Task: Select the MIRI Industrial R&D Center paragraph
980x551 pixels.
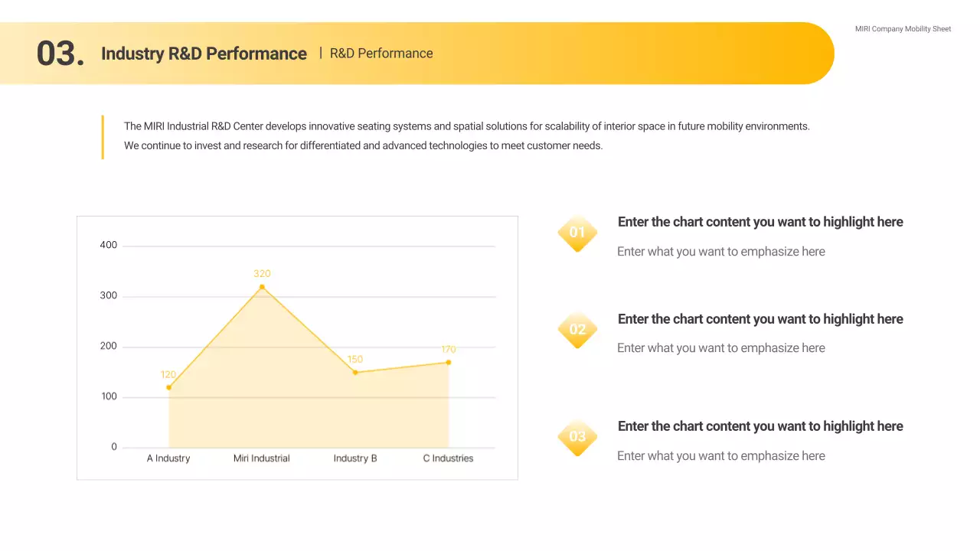Action: [466, 135]
